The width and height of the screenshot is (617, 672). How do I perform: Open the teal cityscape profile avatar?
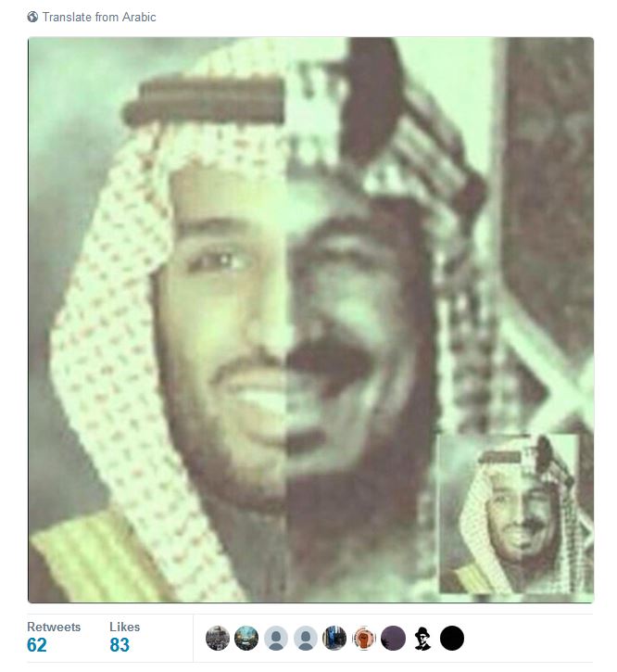click(x=246, y=638)
